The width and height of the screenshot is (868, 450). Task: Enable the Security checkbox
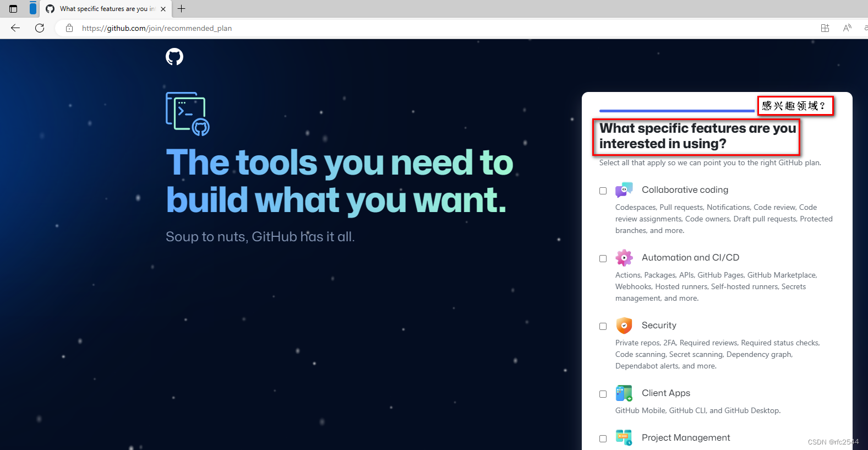pyautogui.click(x=603, y=326)
